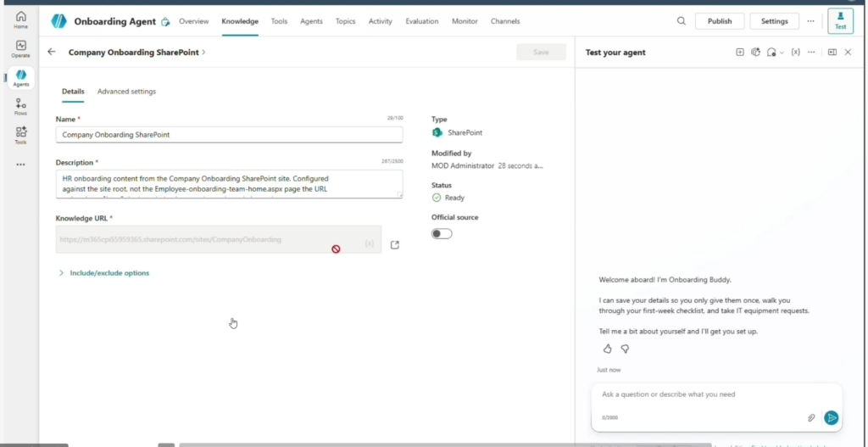Attach a file in the chat box
The width and height of the screenshot is (868, 447).
[811, 417]
